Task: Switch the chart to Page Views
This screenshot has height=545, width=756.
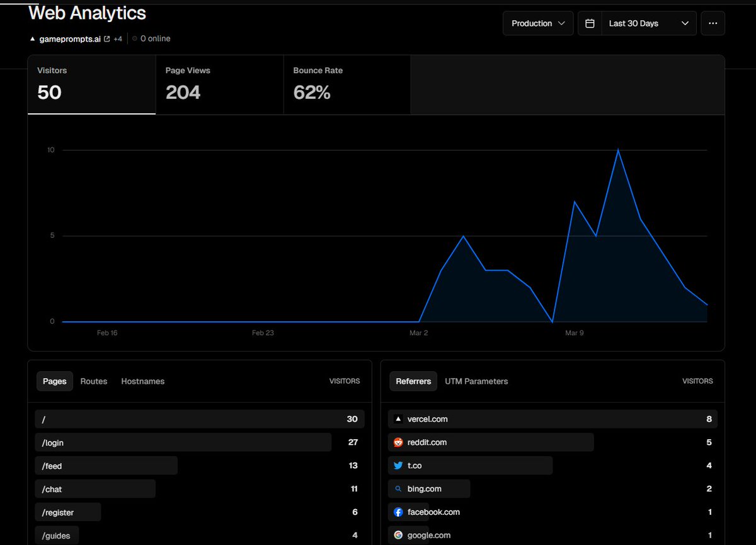Action: (x=219, y=84)
